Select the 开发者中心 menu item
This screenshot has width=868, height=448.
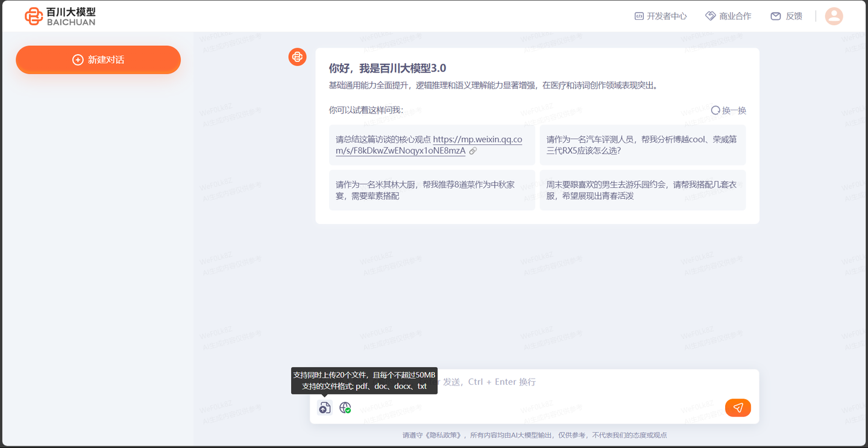tap(667, 16)
